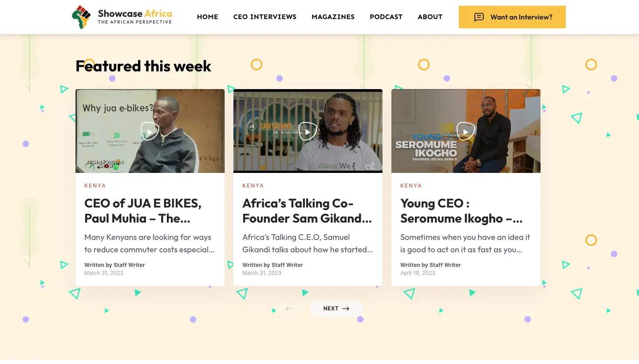Open the HOME menu item

208,17
